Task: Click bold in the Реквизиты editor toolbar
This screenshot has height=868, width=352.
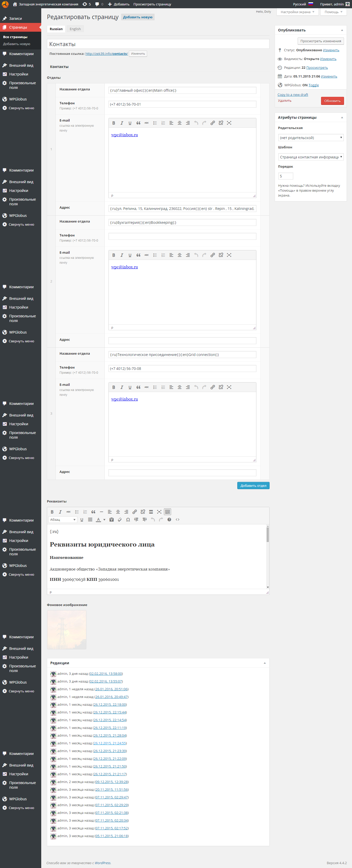Action: [x=52, y=512]
